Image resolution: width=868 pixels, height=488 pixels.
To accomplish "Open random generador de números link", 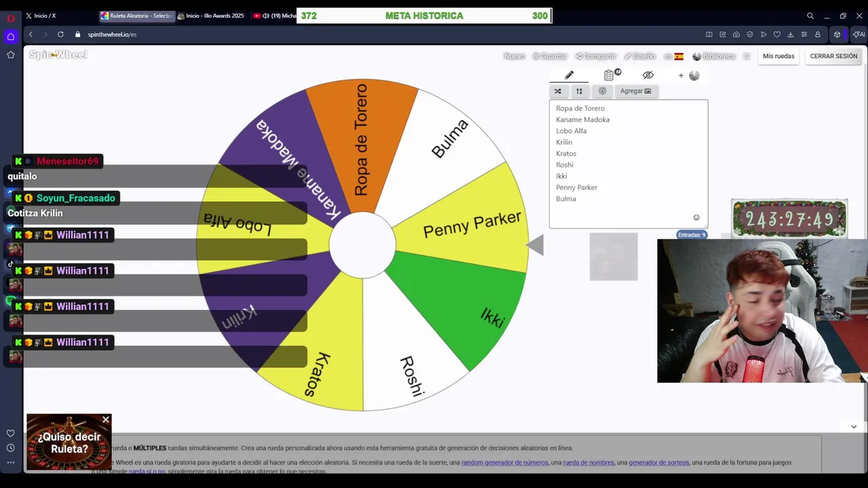I will click(505, 462).
